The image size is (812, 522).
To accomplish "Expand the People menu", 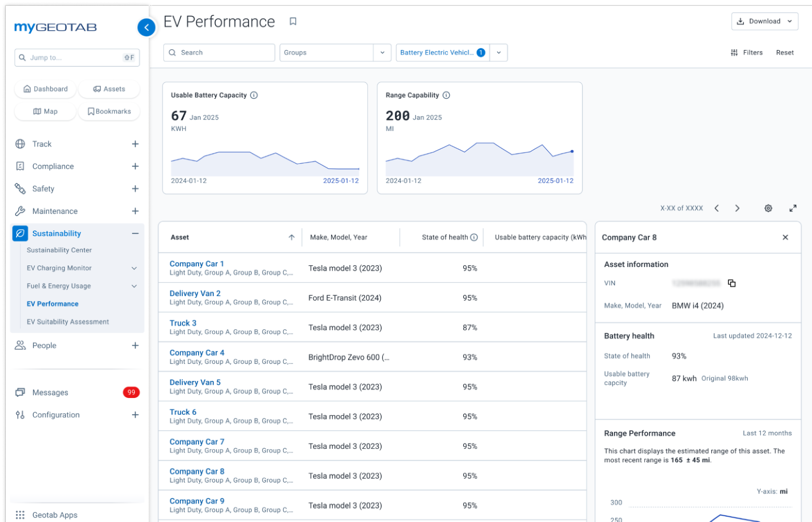I will [x=135, y=345].
